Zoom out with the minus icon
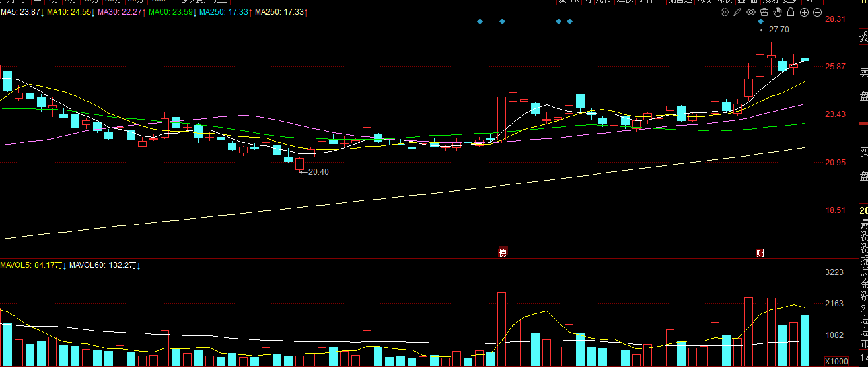The height and width of the screenshot is (367, 868). tap(817, 12)
